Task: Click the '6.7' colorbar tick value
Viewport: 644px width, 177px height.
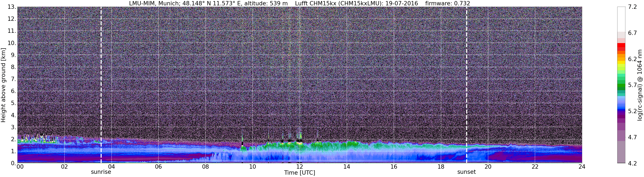Action: (x=632, y=33)
